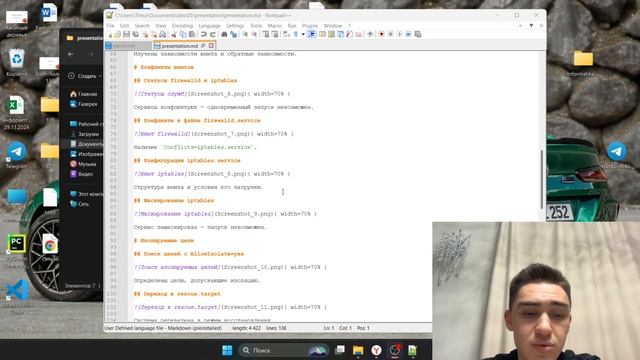Screen dimensions: 640x360
Task: Open the Plugins menu
Action: click(310, 26)
